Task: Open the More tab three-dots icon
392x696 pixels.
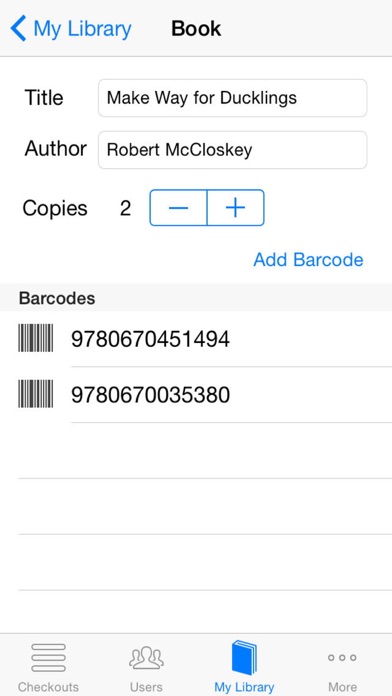Action: 342,658
